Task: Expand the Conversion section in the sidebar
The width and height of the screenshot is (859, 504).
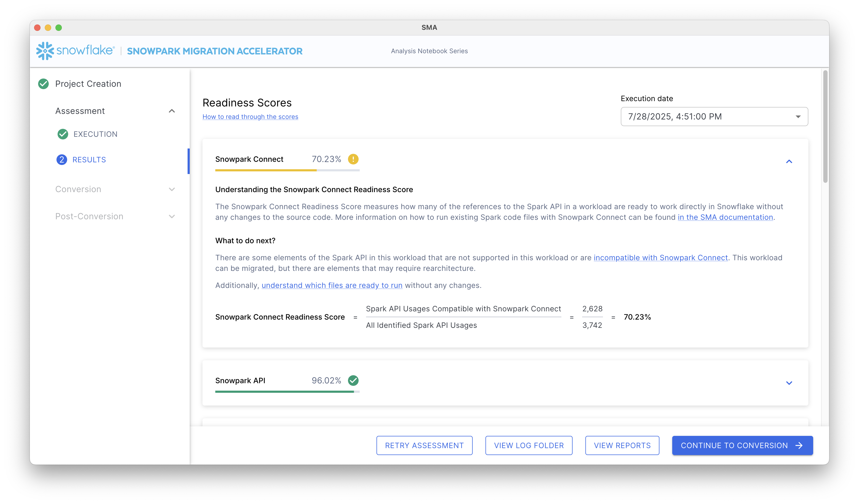Action: (x=172, y=189)
